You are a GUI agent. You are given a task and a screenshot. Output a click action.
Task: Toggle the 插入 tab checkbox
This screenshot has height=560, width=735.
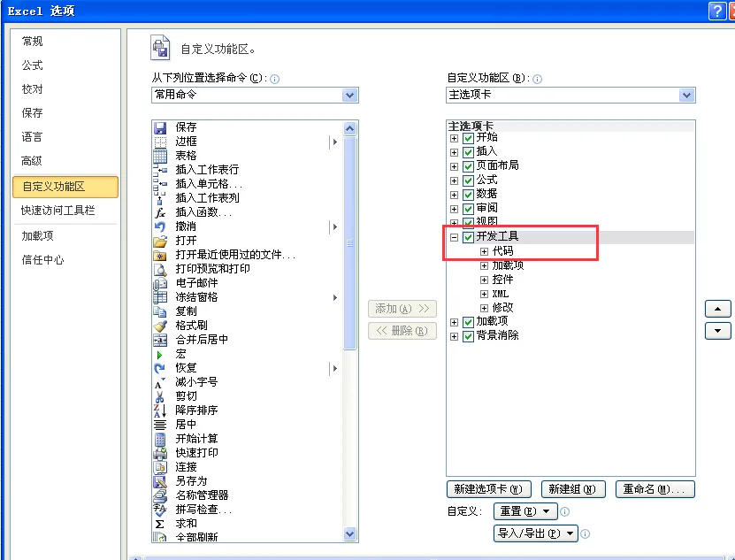click(468, 152)
